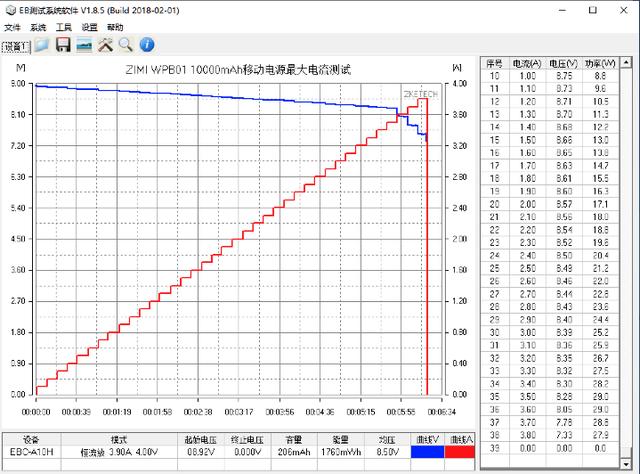Click the data table scroll up arrow
The width and height of the screenshot is (640, 474).
pyautogui.click(x=626, y=62)
